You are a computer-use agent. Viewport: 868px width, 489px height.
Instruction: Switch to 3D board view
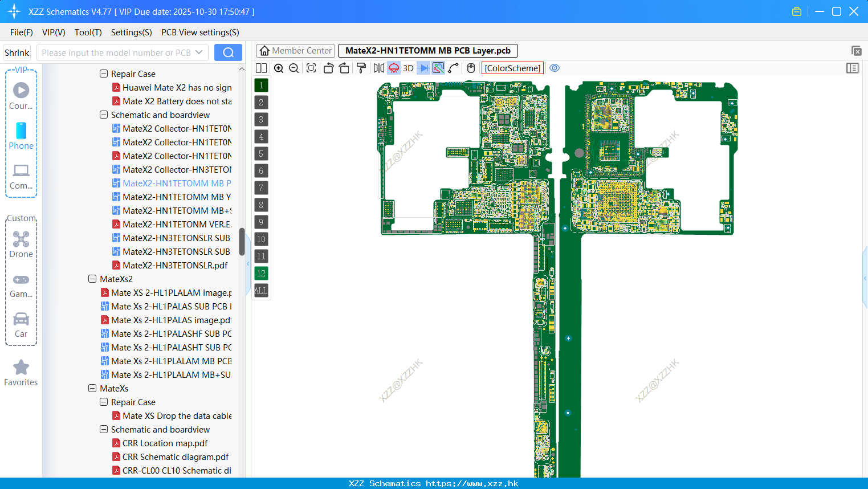[408, 68]
